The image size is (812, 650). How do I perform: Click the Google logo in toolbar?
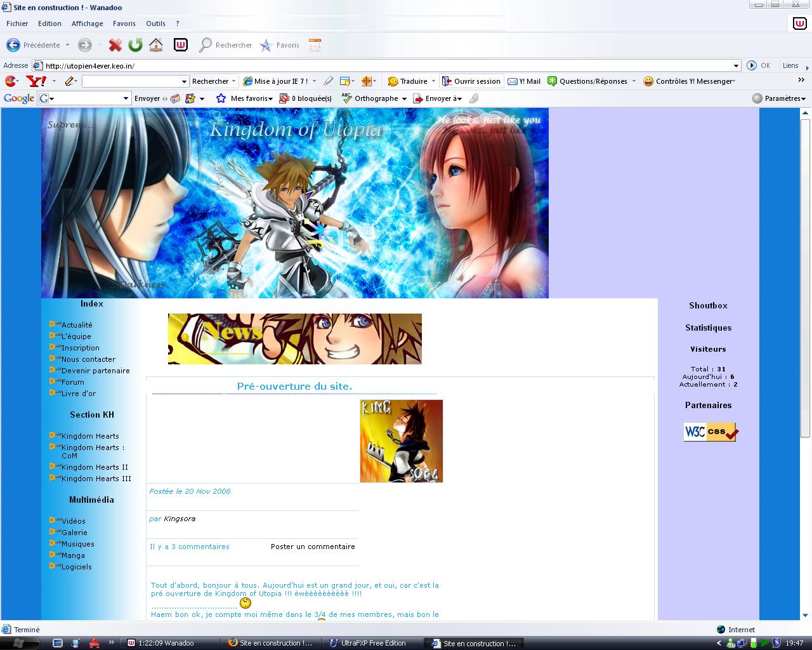(19, 98)
